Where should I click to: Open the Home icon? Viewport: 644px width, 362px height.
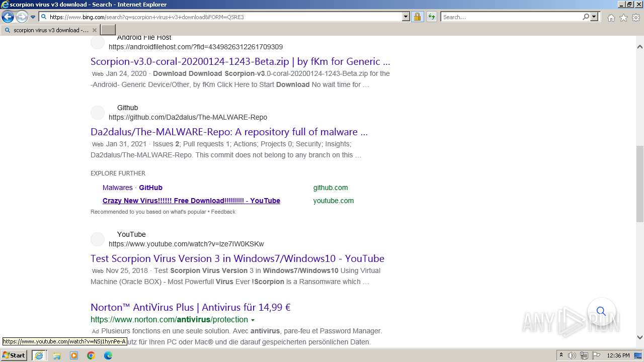click(611, 18)
